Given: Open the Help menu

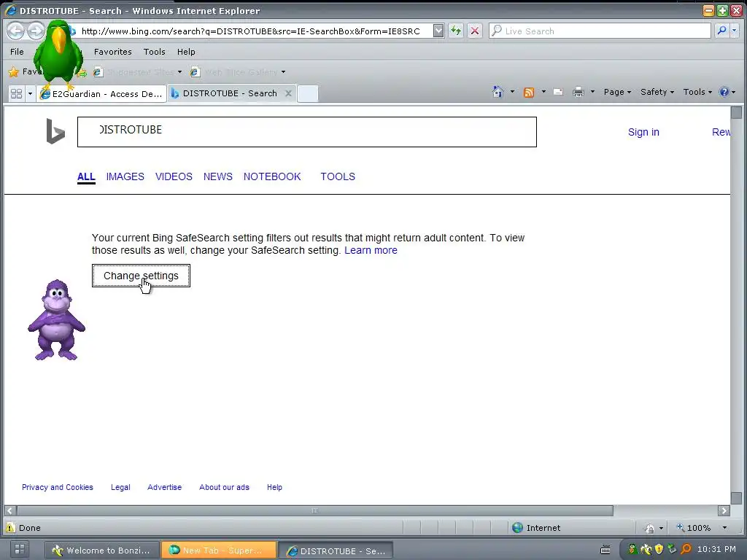Looking at the screenshot, I should click(x=186, y=52).
